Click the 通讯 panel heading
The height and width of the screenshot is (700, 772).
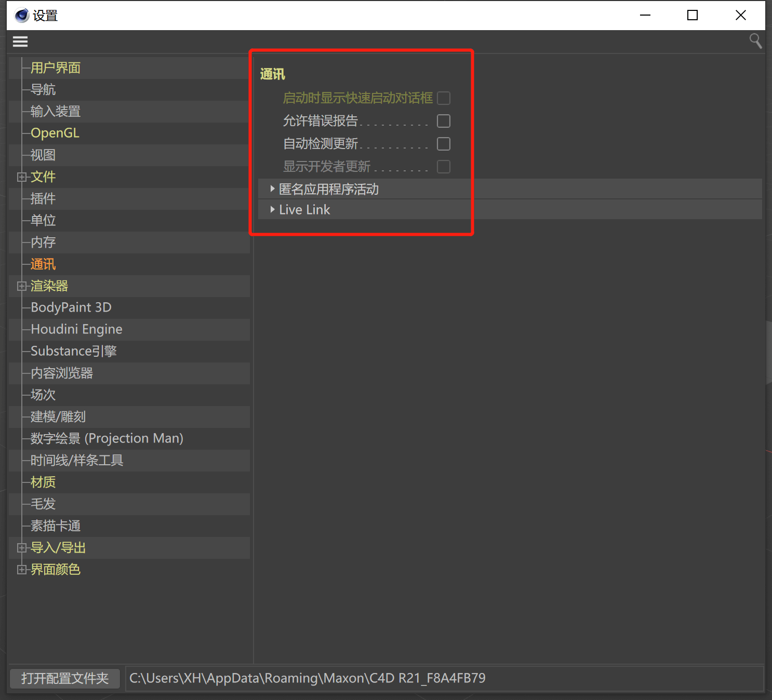tap(273, 74)
